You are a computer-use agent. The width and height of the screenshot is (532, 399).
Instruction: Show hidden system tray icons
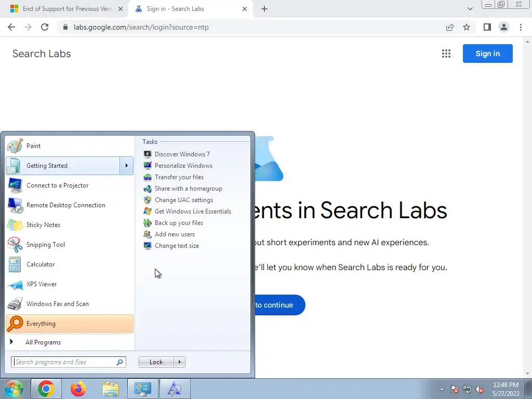pos(442,389)
